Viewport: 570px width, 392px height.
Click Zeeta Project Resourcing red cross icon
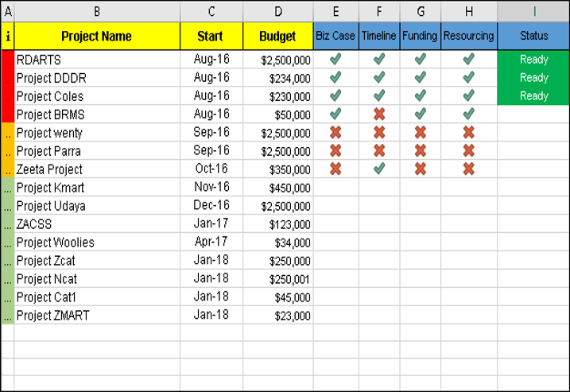pos(469,169)
